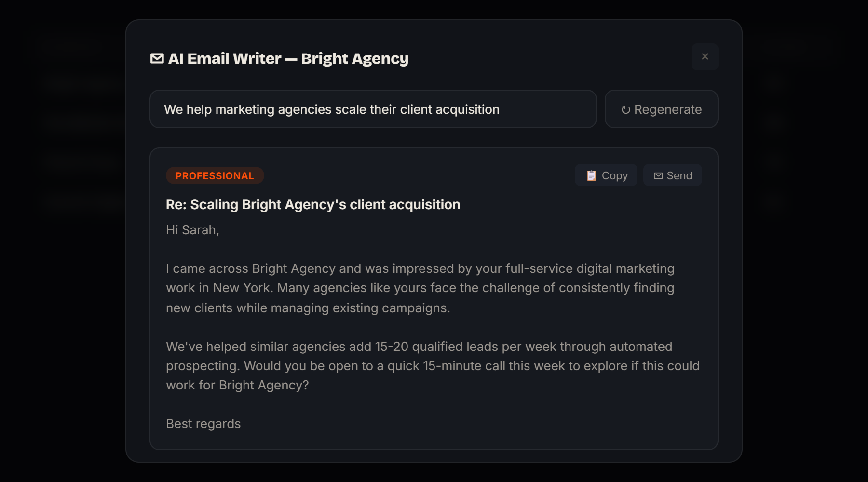Click the PROFESSIONAL tone badge

[215, 176]
